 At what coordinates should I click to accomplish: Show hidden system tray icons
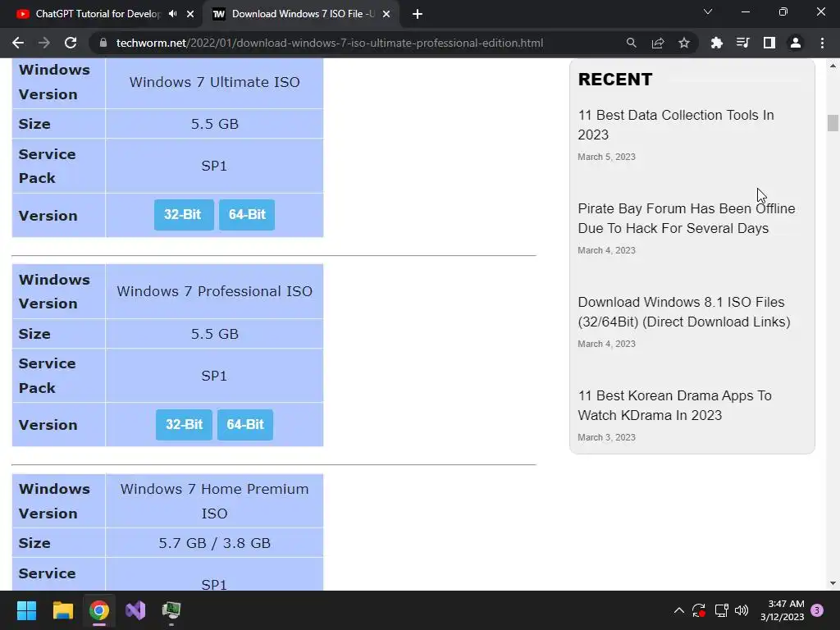click(678, 610)
